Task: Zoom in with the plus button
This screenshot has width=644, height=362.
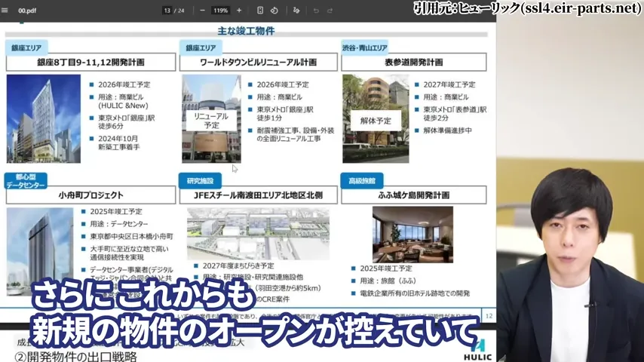Action: 239,11
